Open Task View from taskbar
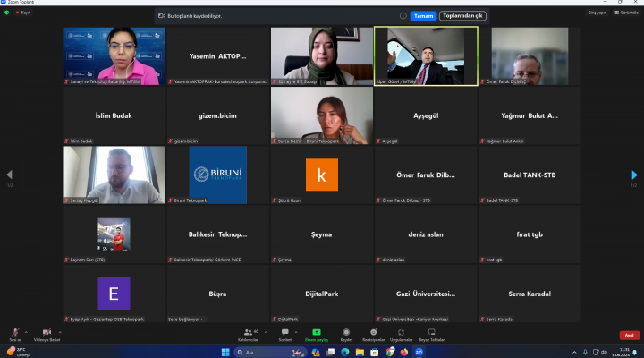The image size is (644, 358). pos(330,353)
